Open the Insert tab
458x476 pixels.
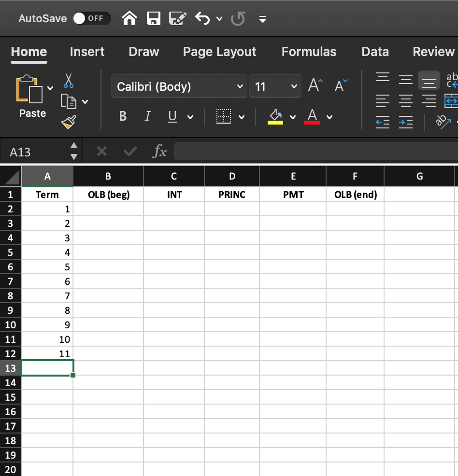click(87, 52)
